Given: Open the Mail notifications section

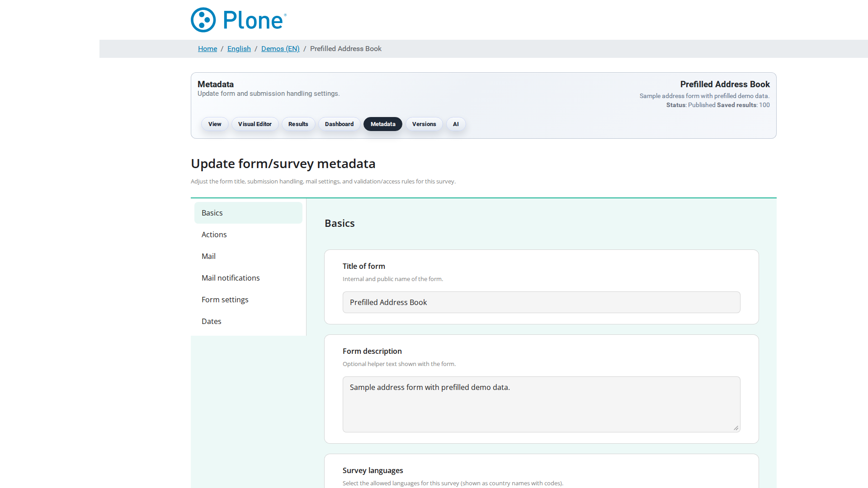Looking at the screenshot, I should click(248, 278).
